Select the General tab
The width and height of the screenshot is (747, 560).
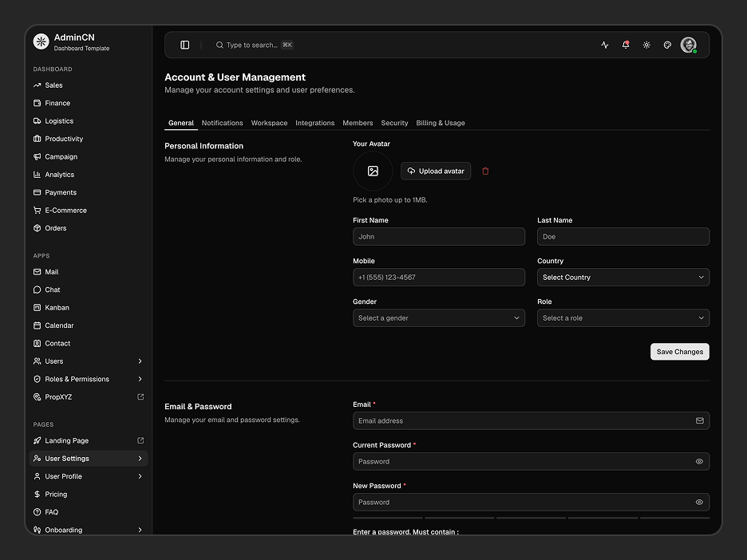(x=181, y=123)
